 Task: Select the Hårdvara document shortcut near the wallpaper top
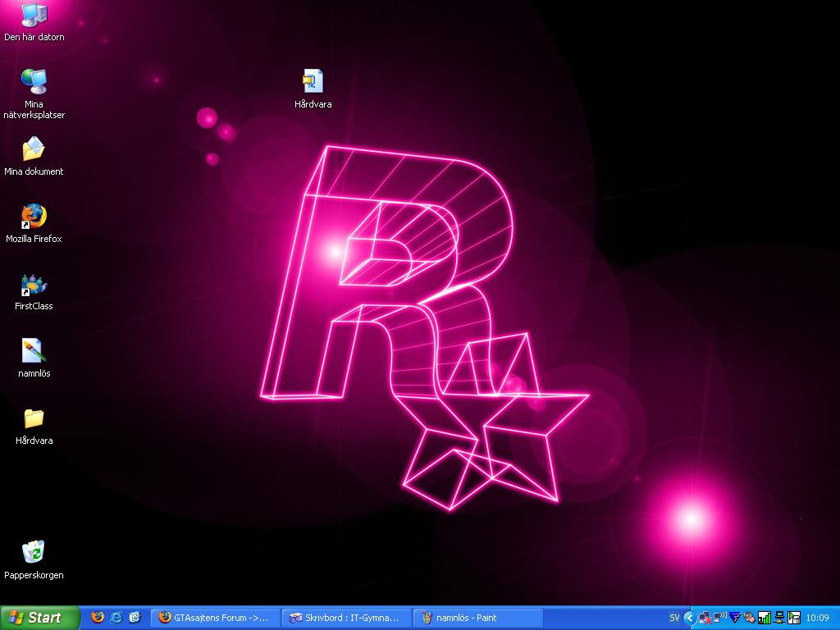(313, 81)
